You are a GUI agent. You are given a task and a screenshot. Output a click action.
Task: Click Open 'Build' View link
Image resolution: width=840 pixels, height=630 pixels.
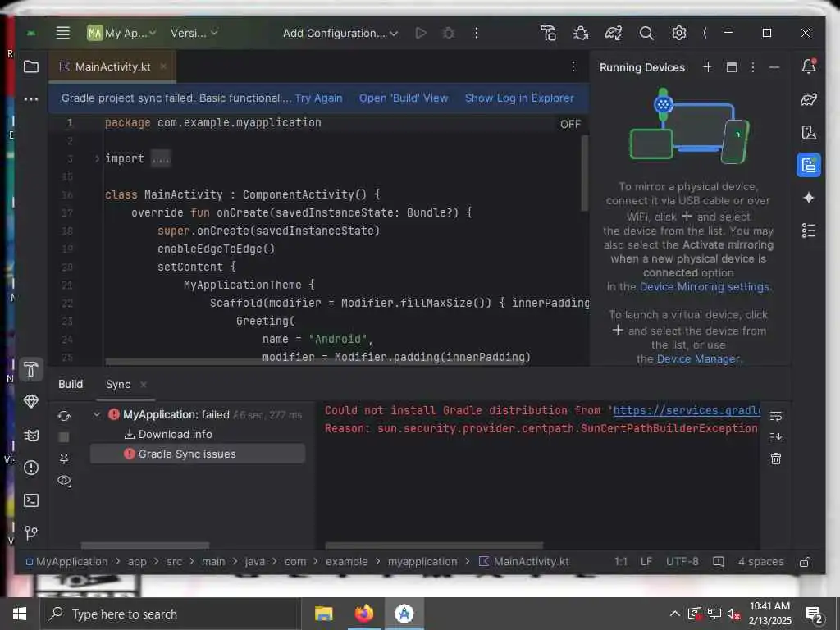pyautogui.click(x=404, y=98)
